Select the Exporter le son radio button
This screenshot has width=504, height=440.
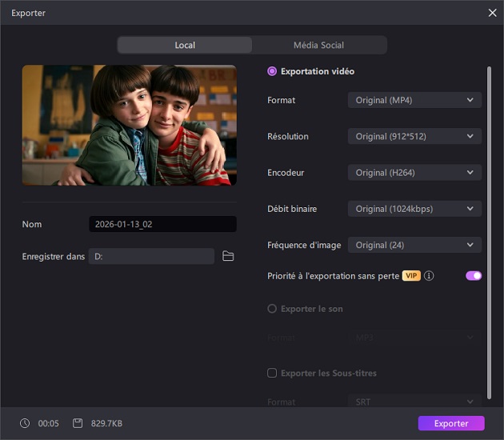coord(272,309)
